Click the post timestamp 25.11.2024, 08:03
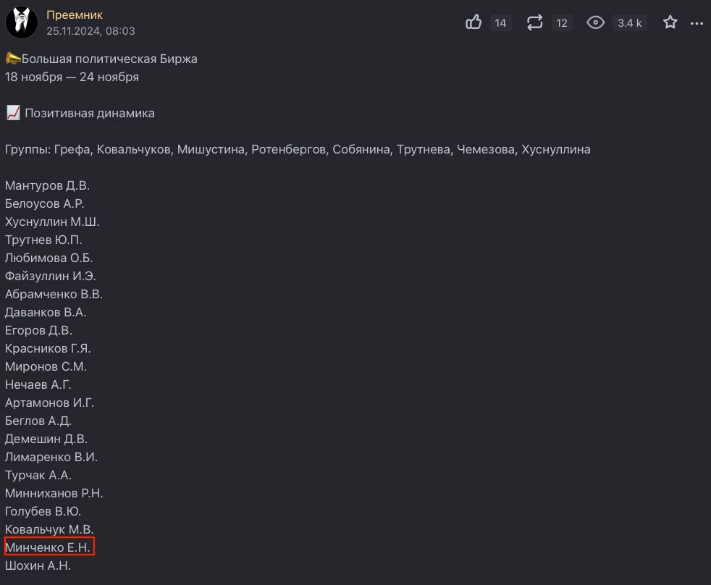Viewport: 711px width, 585px height. [x=90, y=31]
